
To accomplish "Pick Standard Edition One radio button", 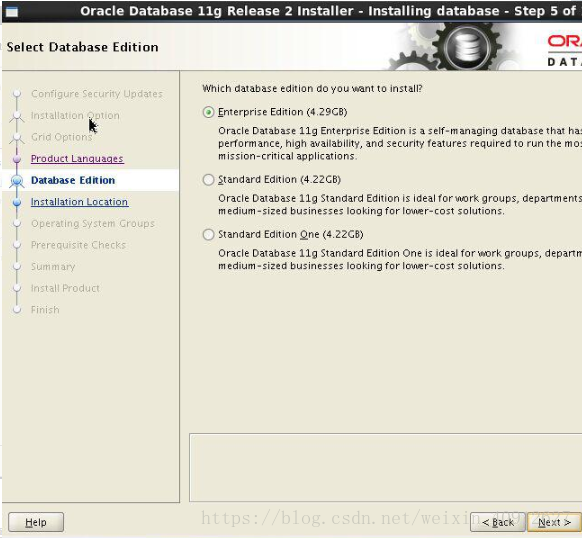I will 208,235.
